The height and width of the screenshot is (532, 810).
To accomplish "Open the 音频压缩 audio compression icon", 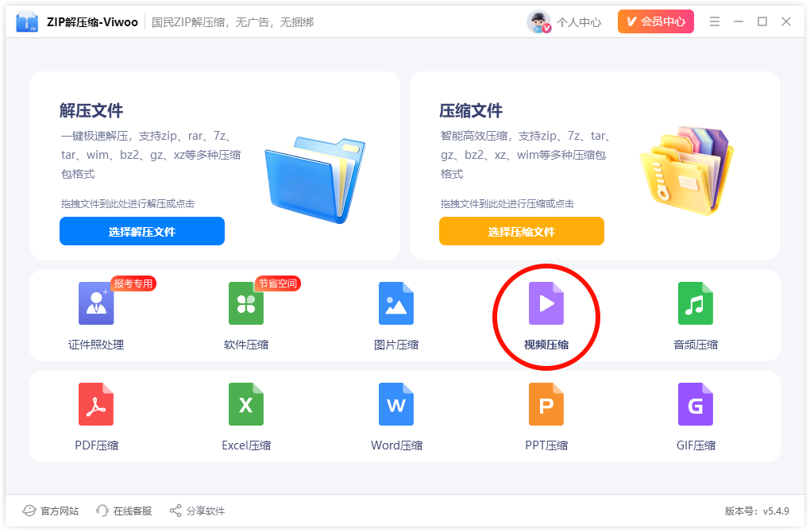I will tap(696, 303).
